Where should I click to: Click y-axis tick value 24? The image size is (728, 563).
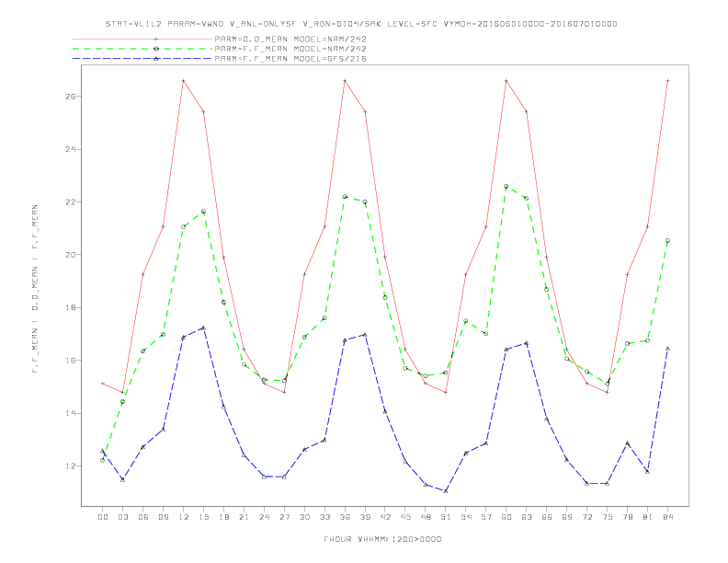(72, 149)
